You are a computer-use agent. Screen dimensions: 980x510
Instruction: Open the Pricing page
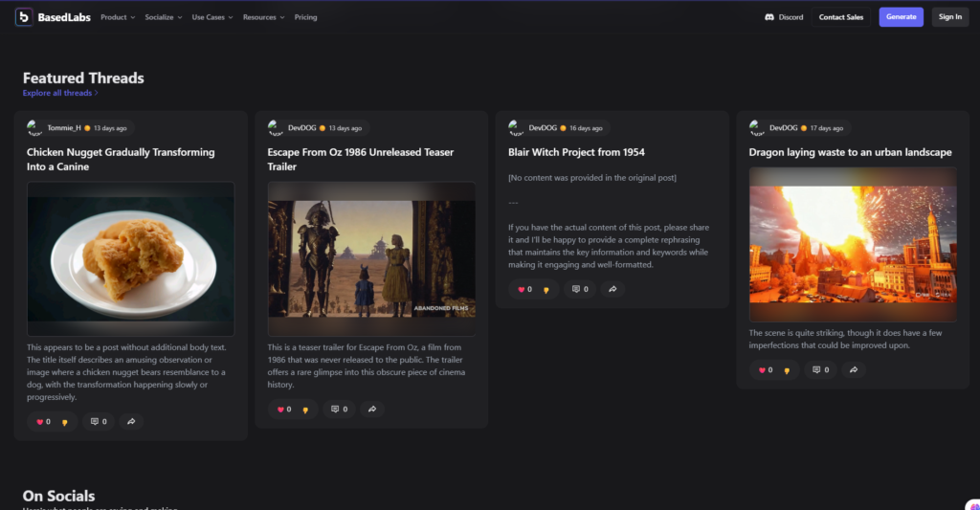(x=305, y=17)
